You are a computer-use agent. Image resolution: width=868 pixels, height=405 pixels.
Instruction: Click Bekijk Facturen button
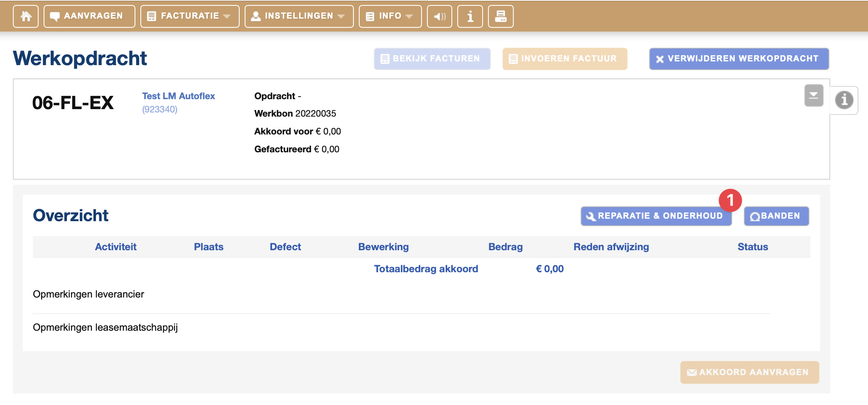click(x=432, y=59)
